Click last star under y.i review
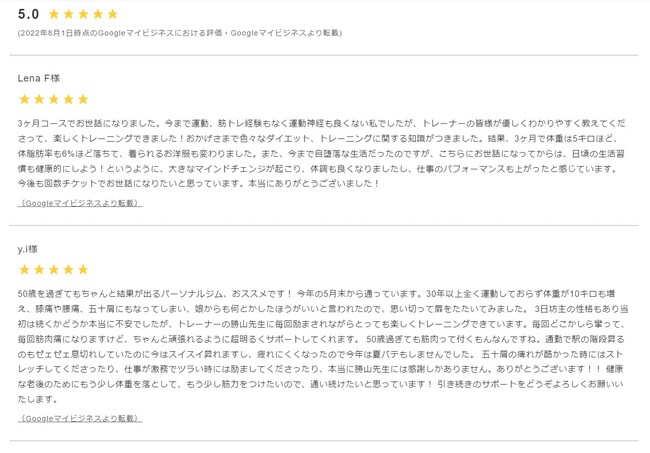Screen dimensions: 650x453 coord(83,270)
